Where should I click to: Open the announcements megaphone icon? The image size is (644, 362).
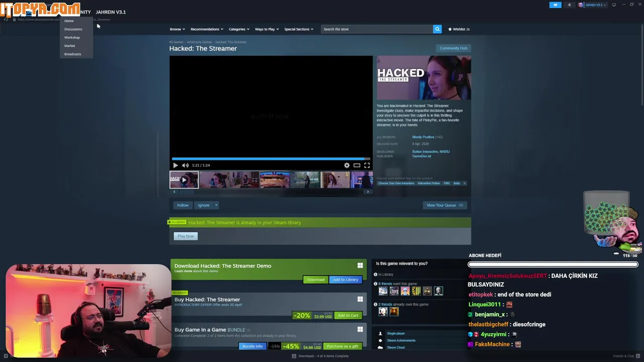555,5
